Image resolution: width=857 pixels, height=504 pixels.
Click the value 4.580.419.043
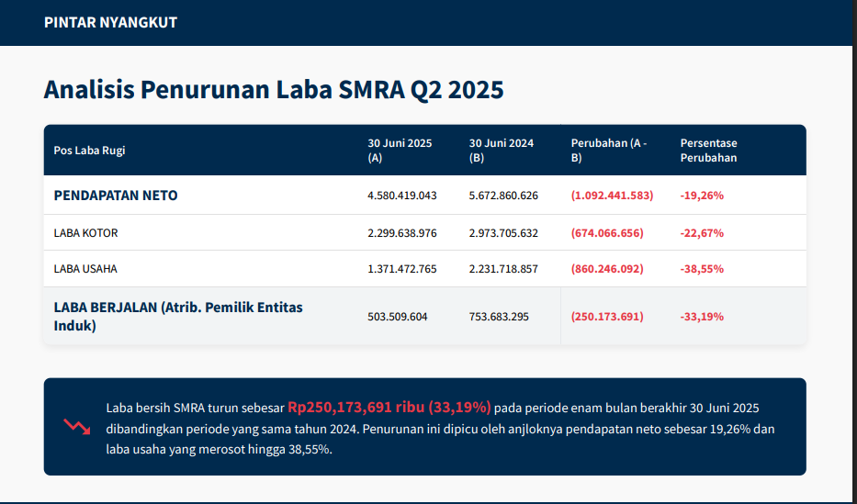click(x=401, y=196)
